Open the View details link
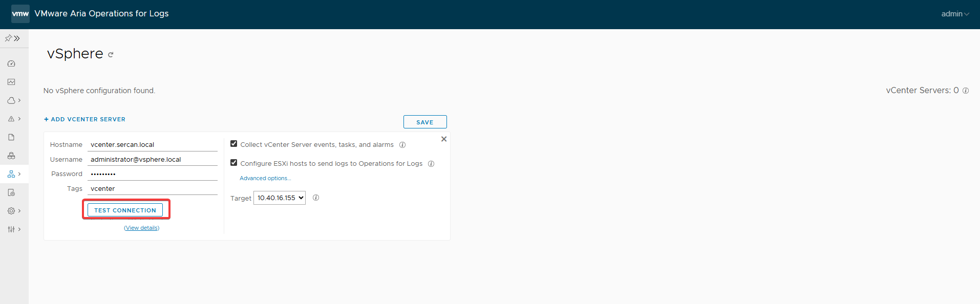Viewport: 980px width, 304px height. pos(142,228)
